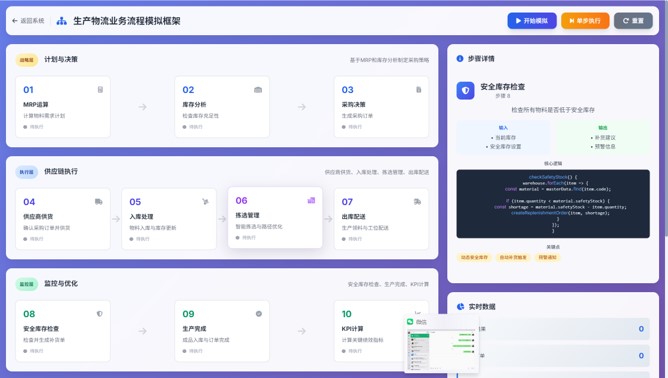Click the shield icon on the 安全库存检查 card
Viewport: 668px width, 378px height.
100,314
